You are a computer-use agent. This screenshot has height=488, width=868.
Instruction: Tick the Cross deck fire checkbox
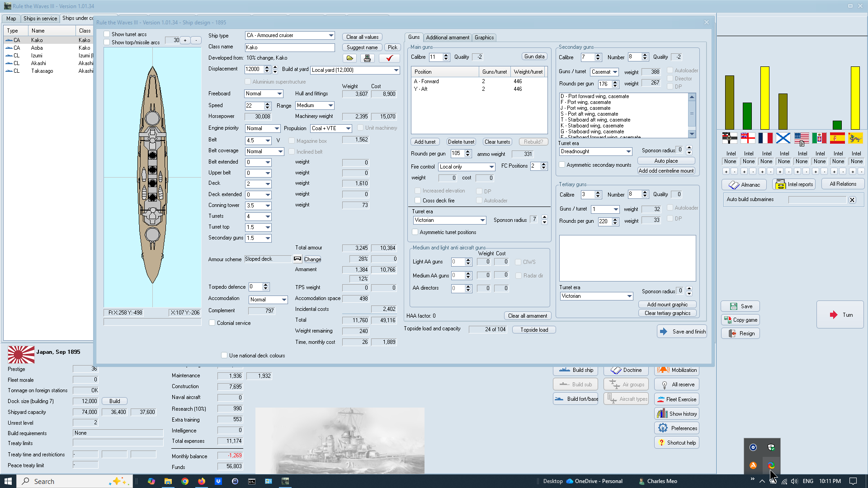418,201
